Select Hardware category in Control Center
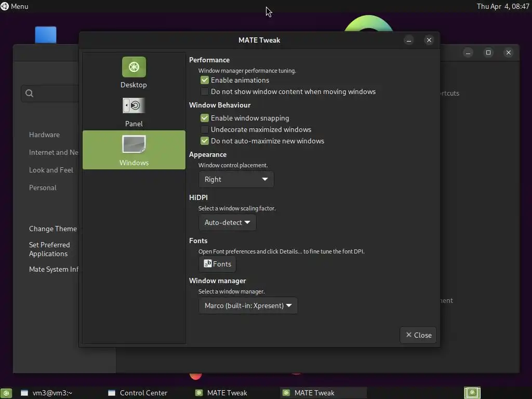532x399 pixels. click(45, 135)
